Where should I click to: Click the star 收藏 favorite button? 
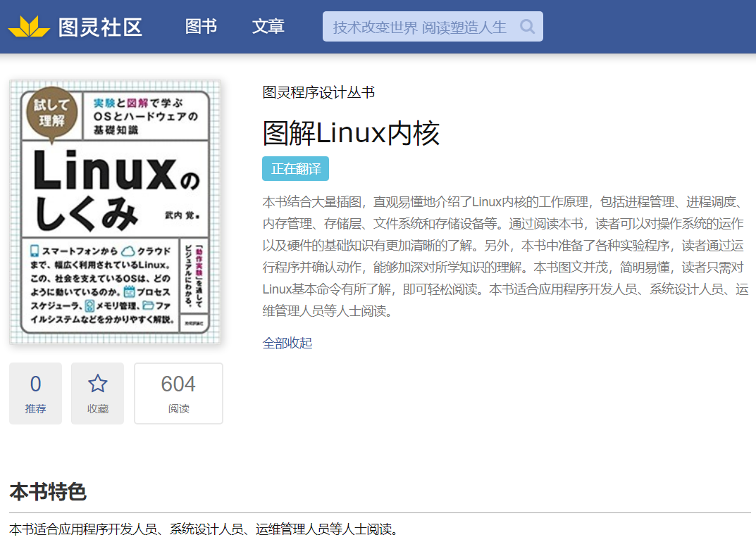pyautogui.click(x=97, y=394)
